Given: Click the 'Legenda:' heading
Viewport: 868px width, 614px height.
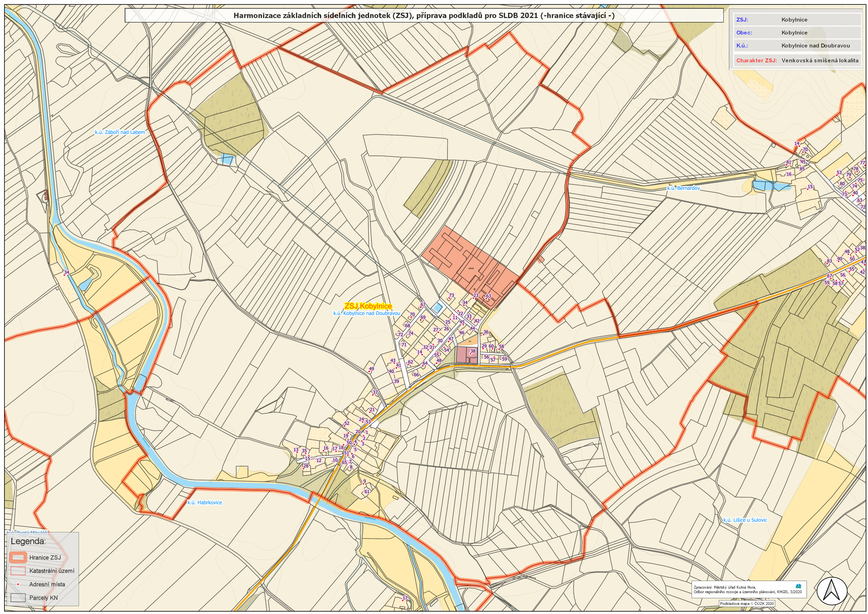Looking at the screenshot, I should [28, 541].
